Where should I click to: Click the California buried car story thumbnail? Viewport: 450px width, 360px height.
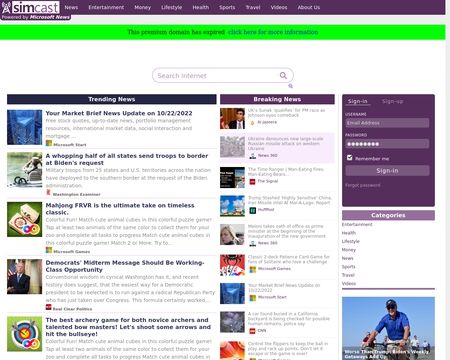(232, 322)
